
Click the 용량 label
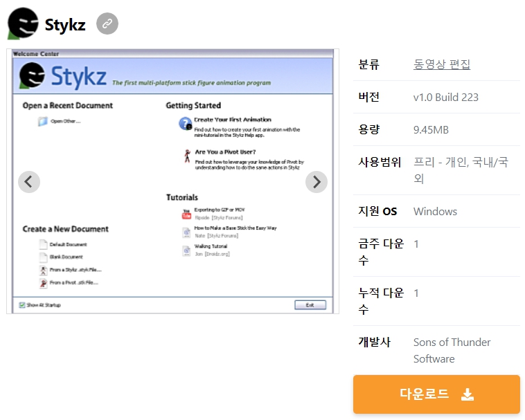368,129
